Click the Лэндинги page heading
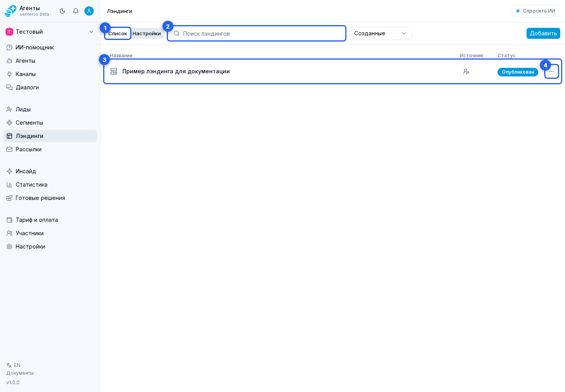The height and width of the screenshot is (392, 565). click(120, 11)
